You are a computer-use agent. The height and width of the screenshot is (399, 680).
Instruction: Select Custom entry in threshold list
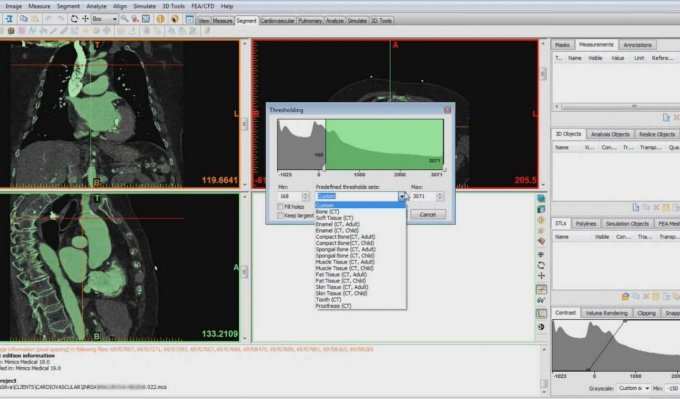coord(360,205)
